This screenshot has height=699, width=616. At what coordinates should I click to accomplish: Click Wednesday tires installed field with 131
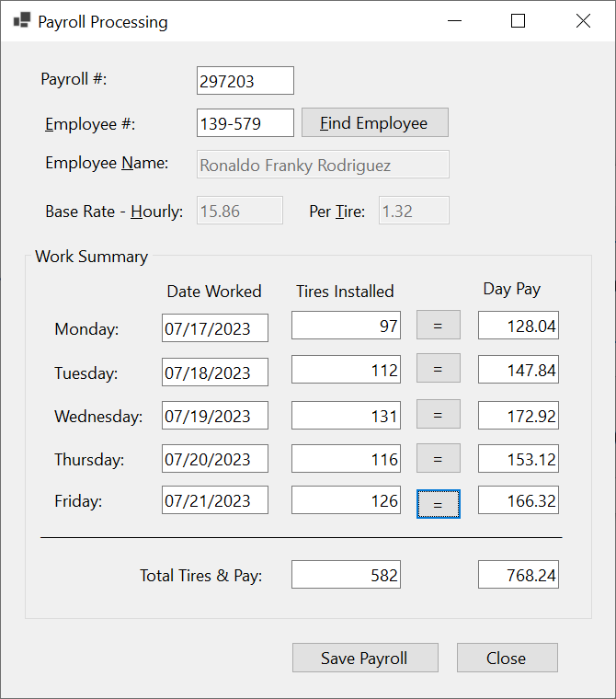click(x=346, y=416)
